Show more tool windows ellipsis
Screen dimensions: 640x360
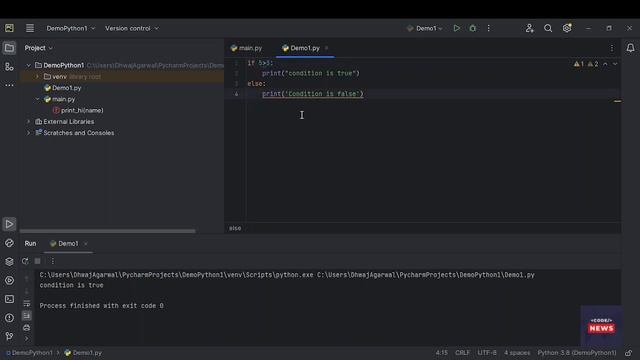point(9,85)
